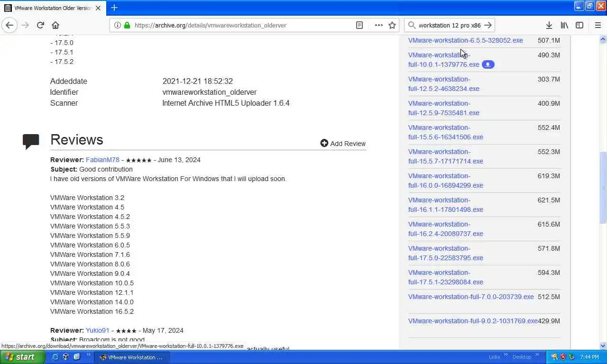Click the Links toolbar label in taskbar
Screen dimensions: 607x364
coord(494,357)
